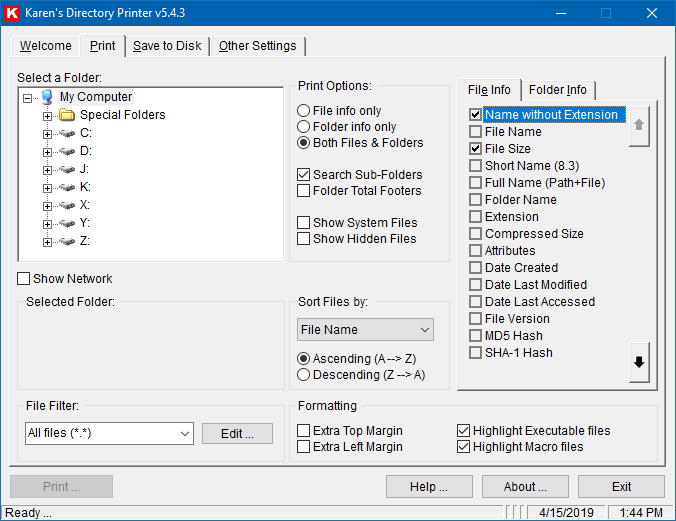Uncheck Search Sub-Folders
This screenshot has width=676, height=521.
coord(304,175)
